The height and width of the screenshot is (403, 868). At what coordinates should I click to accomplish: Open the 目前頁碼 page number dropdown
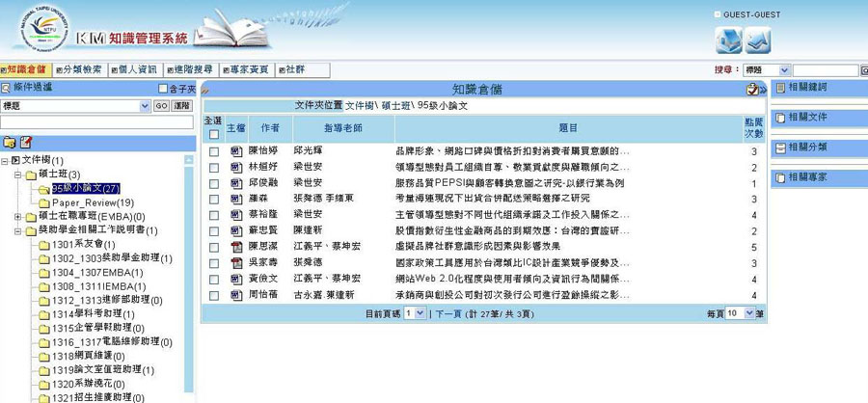click(414, 313)
